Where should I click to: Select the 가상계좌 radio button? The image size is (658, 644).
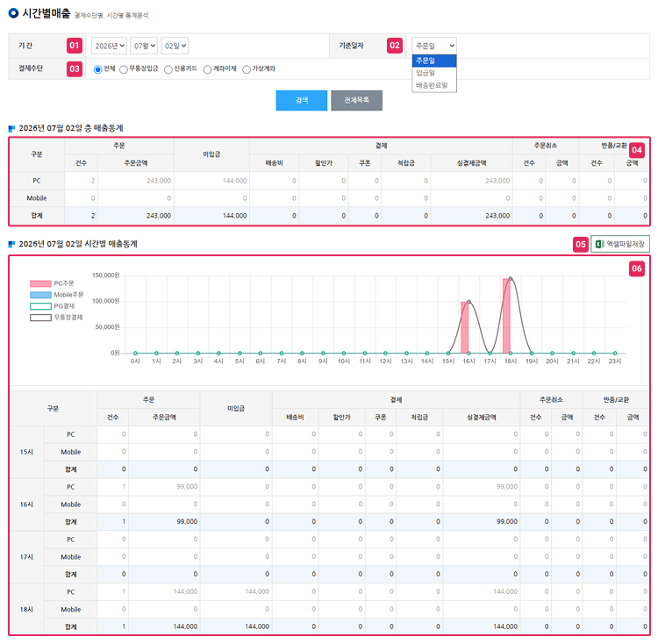(247, 69)
